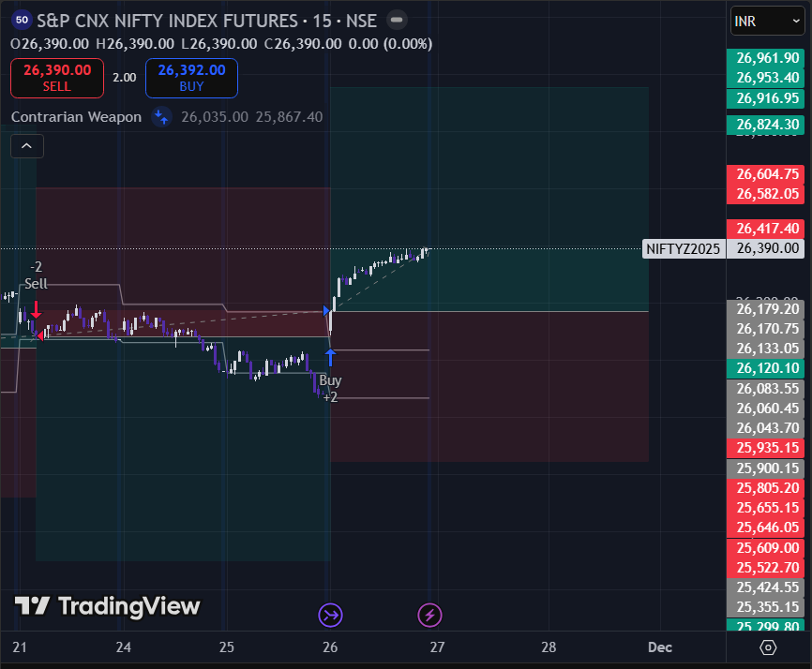This screenshot has width=812, height=669.
Task: Select the Contrarian Weapon indicator legend
Action: 76,117
